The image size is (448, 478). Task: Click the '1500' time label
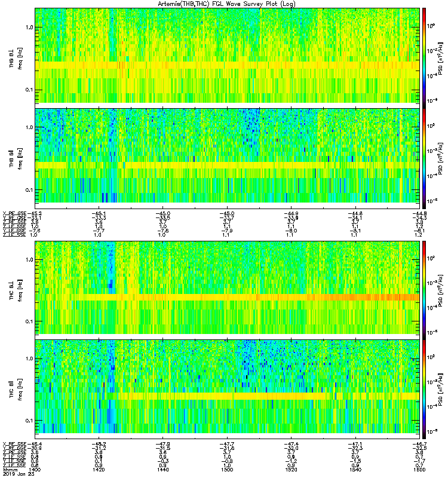point(228,470)
